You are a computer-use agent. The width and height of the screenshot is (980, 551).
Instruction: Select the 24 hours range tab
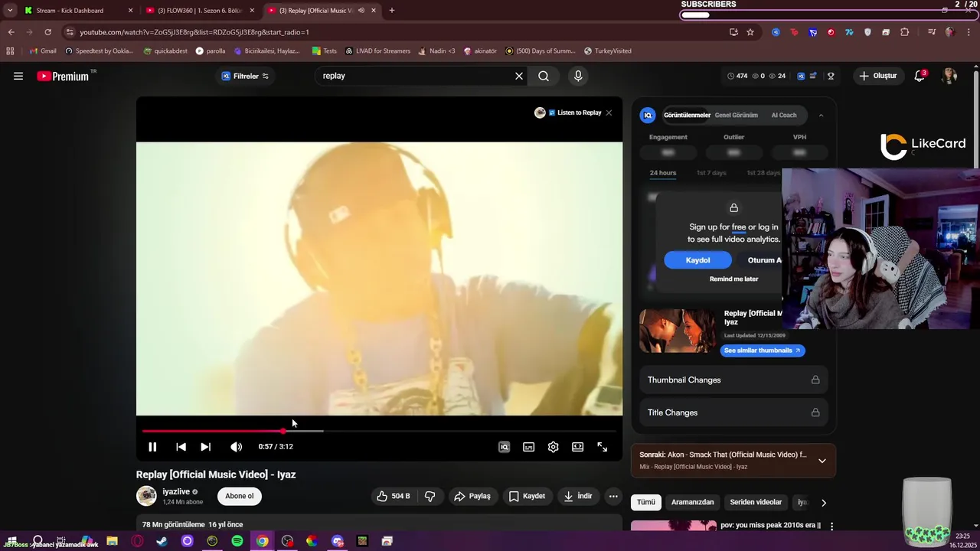click(x=663, y=173)
